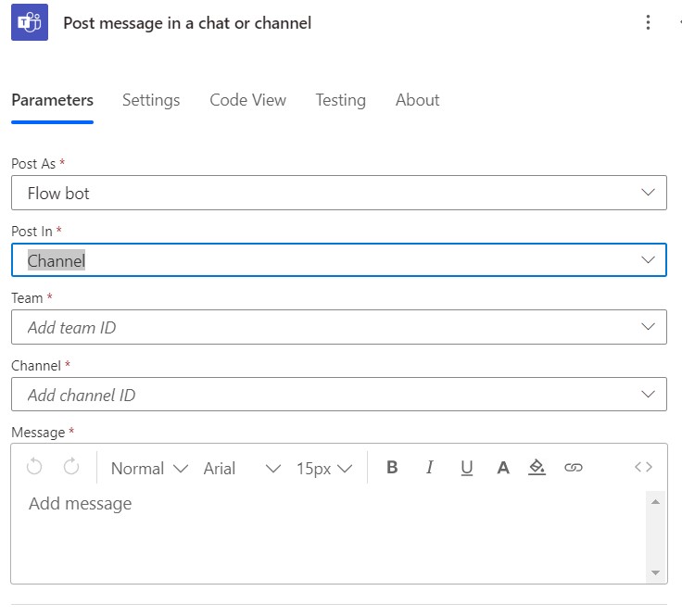Open the Testing tab

(341, 100)
